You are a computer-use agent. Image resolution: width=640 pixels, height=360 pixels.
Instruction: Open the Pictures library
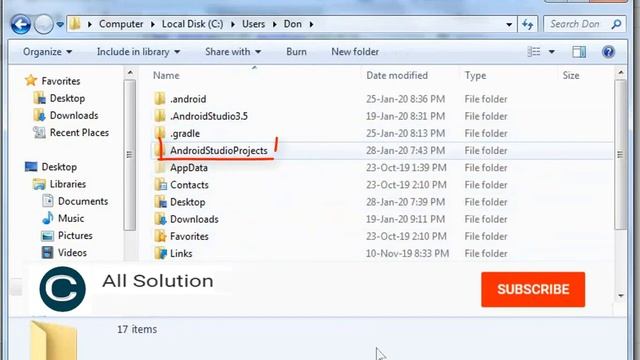pos(75,236)
